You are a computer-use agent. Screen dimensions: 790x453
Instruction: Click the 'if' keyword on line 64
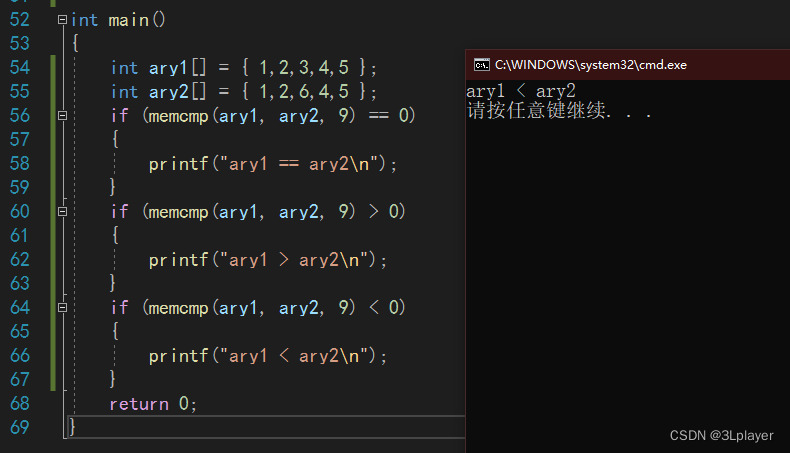pos(119,307)
